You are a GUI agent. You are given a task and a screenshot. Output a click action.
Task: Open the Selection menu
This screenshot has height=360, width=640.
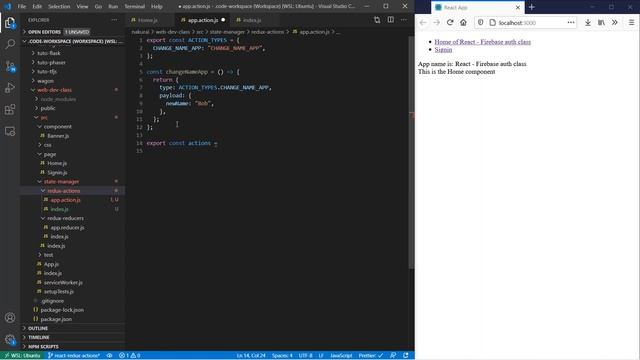point(59,7)
